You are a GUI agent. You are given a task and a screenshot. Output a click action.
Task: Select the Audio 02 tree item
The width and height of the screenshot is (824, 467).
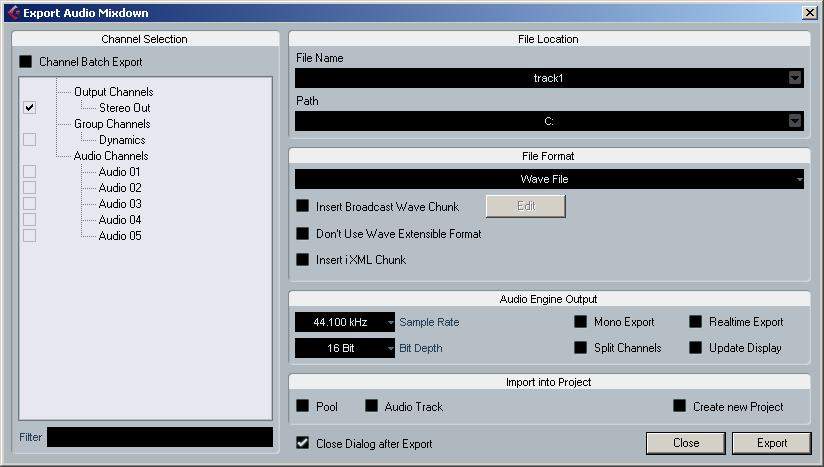pyautogui.click(x=120, y=188)
